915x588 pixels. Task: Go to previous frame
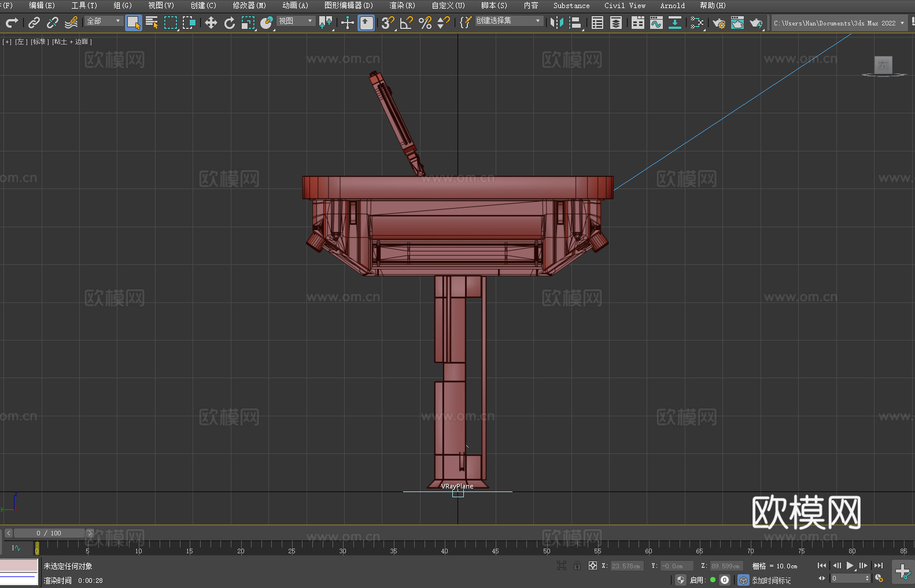point(836,565)
